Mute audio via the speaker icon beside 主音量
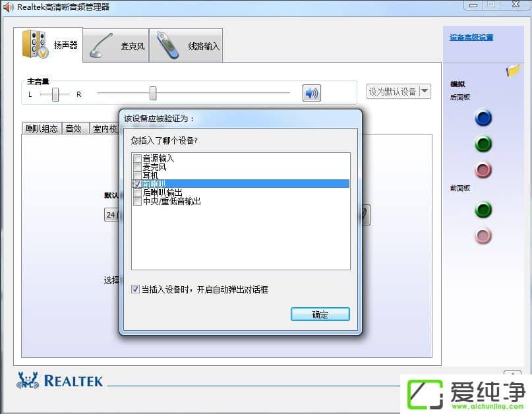The height and width of the screenshot is (414, 532). point(310,93)
